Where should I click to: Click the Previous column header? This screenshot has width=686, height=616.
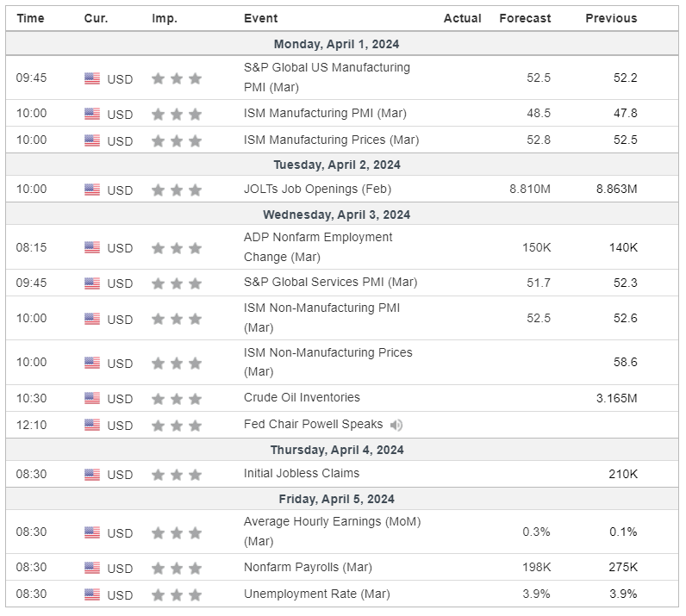(611, 18)
